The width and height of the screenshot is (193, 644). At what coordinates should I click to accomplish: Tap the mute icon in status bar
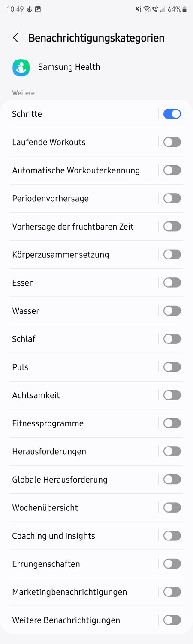pyautogui.click(x=138, y=9)
